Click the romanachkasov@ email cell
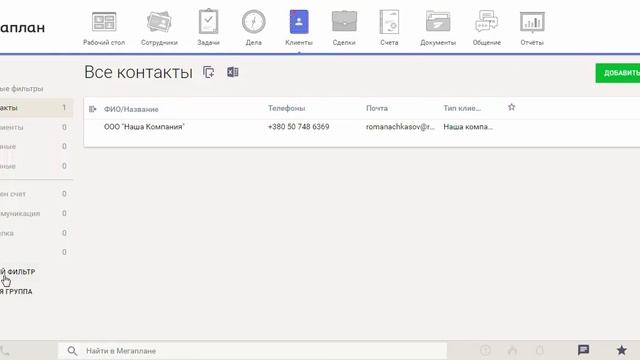 (x=400, y=127)
